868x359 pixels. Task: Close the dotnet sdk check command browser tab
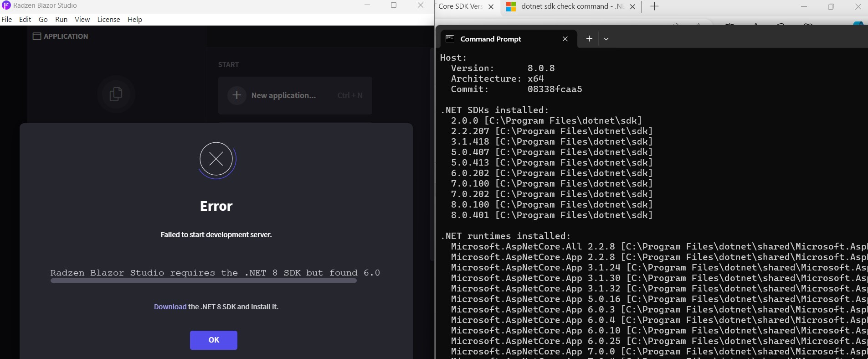click(632, 6)
